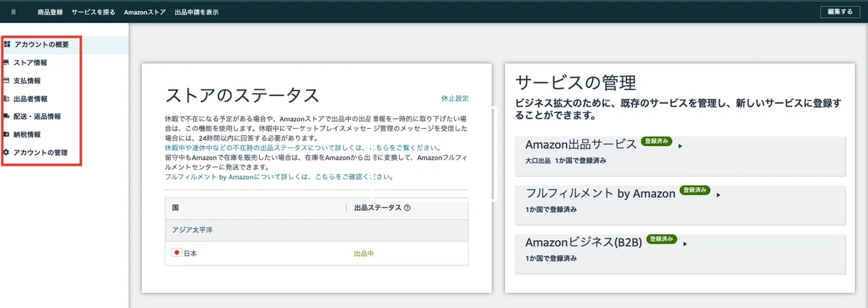Open the 商品登録 menu item
The width and height of the screenshot is (868, 308).
pos(50,12)
